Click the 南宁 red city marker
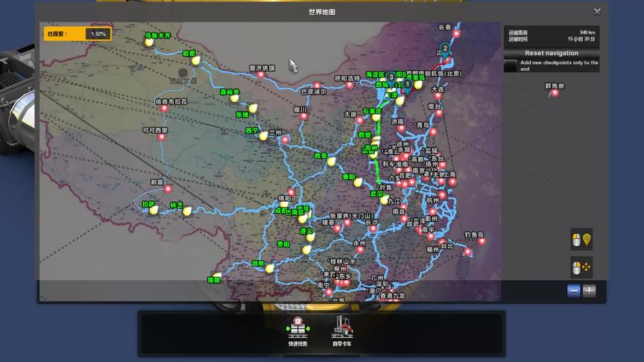 [x=329, y=292]
